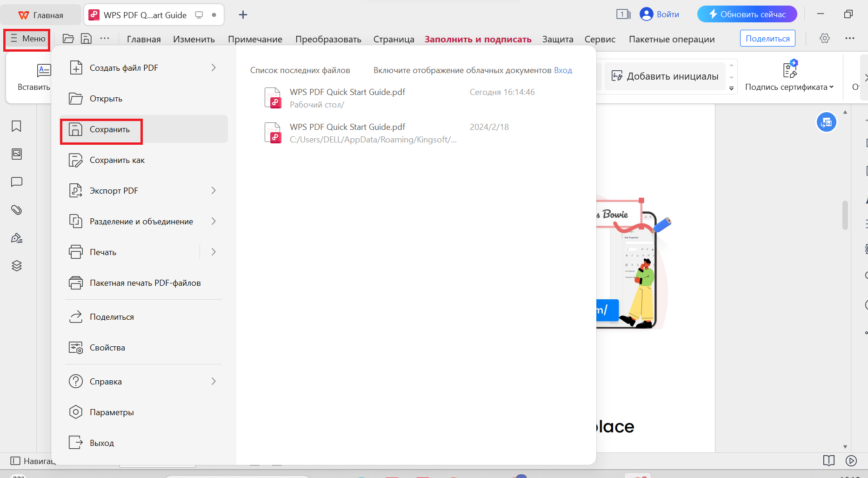Select the WPS PDF Quick Start Guide tab

154,15
